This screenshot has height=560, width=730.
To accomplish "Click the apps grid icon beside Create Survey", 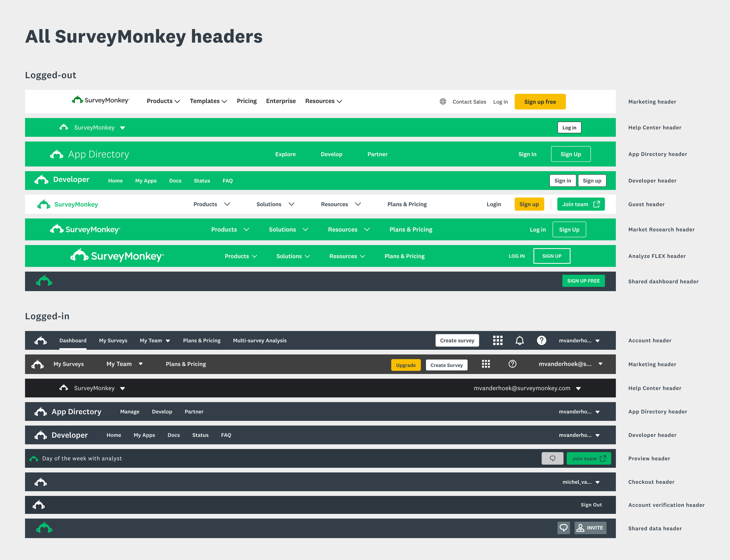I will tap(486, 364).
